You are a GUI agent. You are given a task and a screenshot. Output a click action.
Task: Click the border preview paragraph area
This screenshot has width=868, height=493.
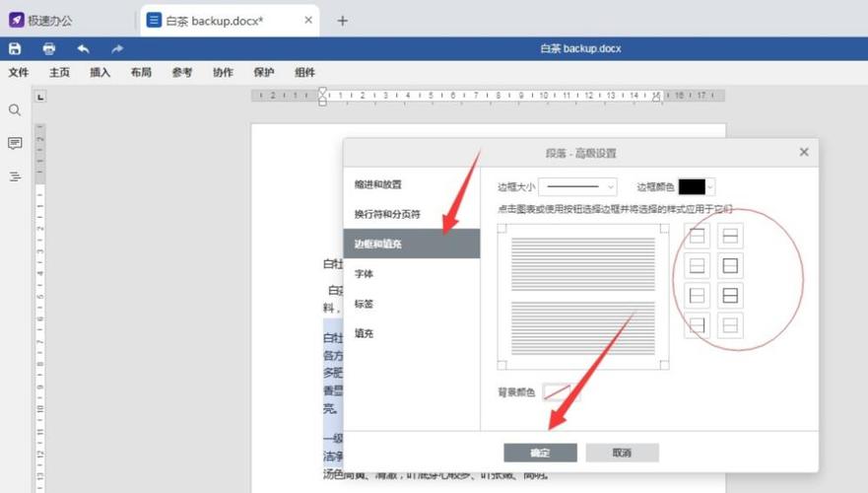pyautogui.click(x=583, y=297)
